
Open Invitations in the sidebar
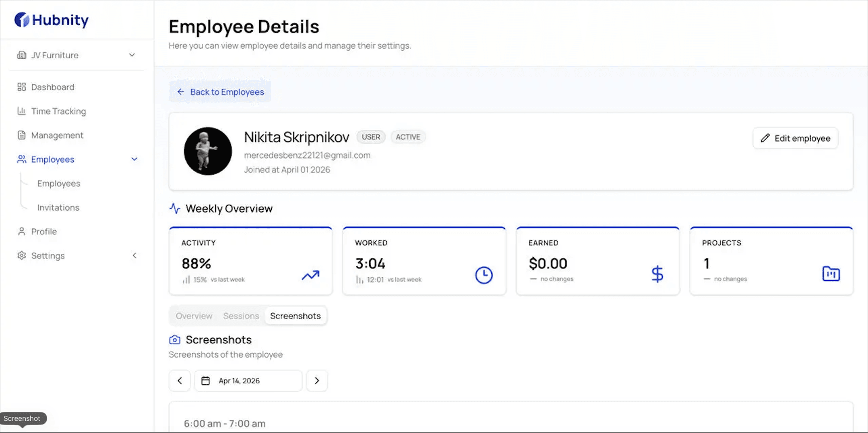coord(58,208)
